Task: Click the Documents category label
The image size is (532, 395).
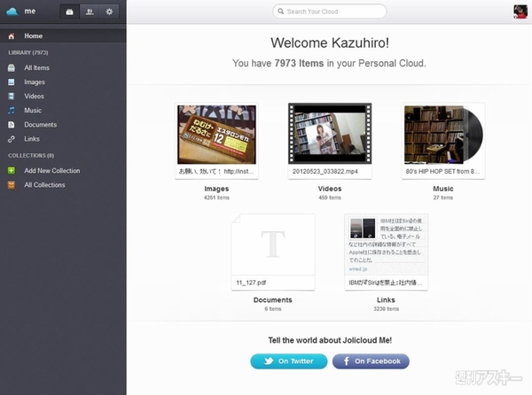Action: (273, 300)
